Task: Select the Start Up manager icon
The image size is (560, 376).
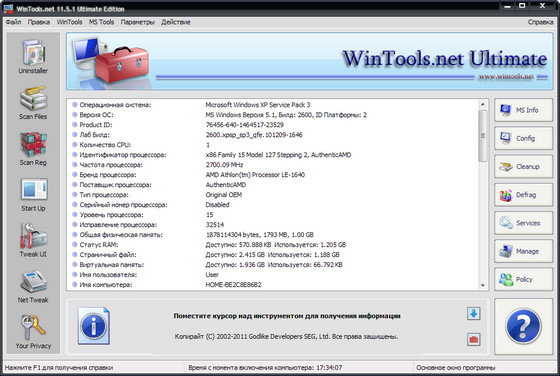Action: (x=33, y=195)
